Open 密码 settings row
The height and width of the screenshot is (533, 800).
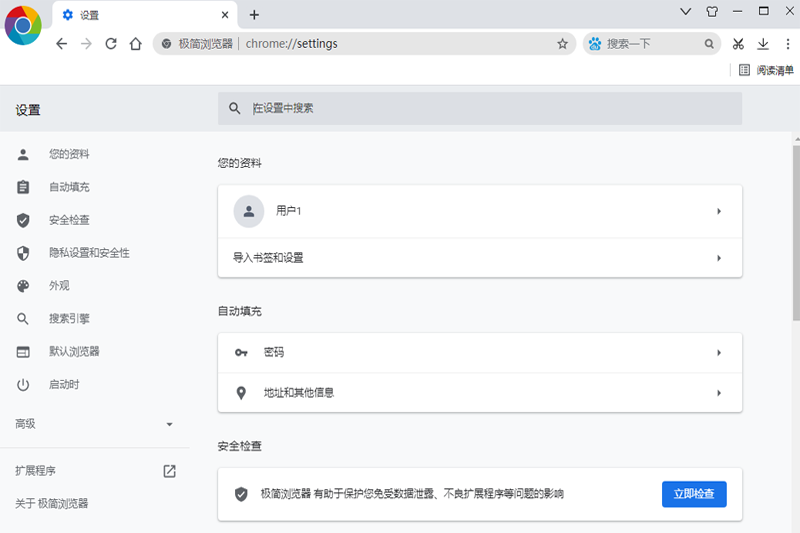480,353
